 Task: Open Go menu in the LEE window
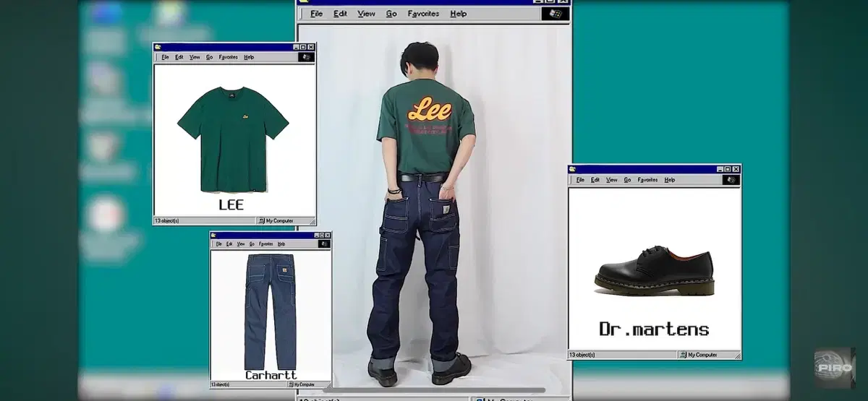[x=210, y=57]
